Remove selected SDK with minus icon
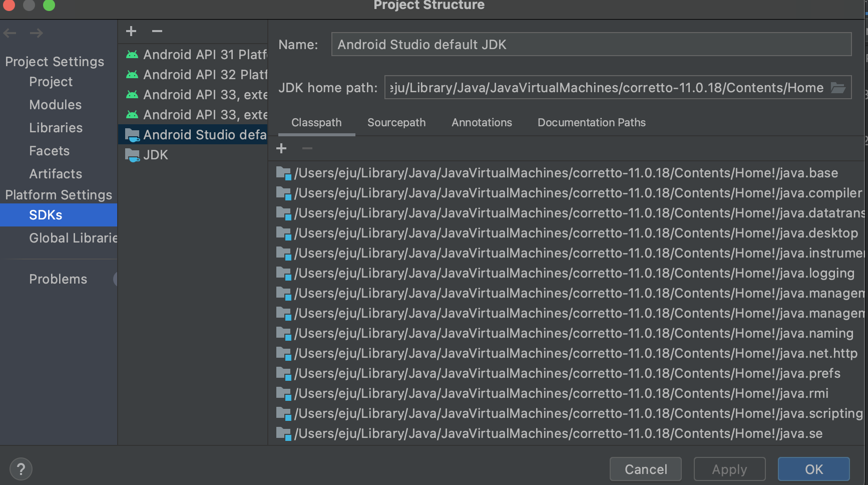The width and height of the screenshot is (868, 485). 157,31
